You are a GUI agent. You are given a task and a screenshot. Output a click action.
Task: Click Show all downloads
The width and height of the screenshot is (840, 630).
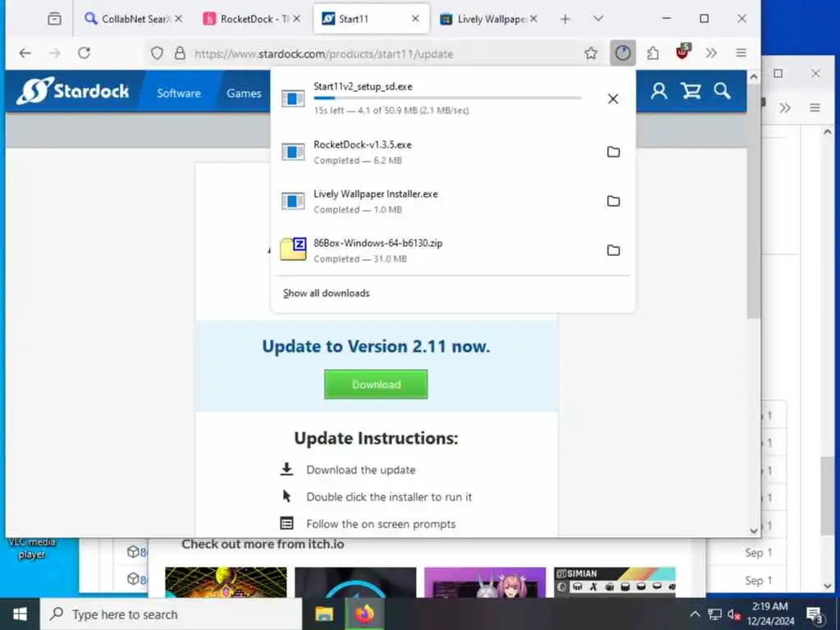(x=326, y=293)
